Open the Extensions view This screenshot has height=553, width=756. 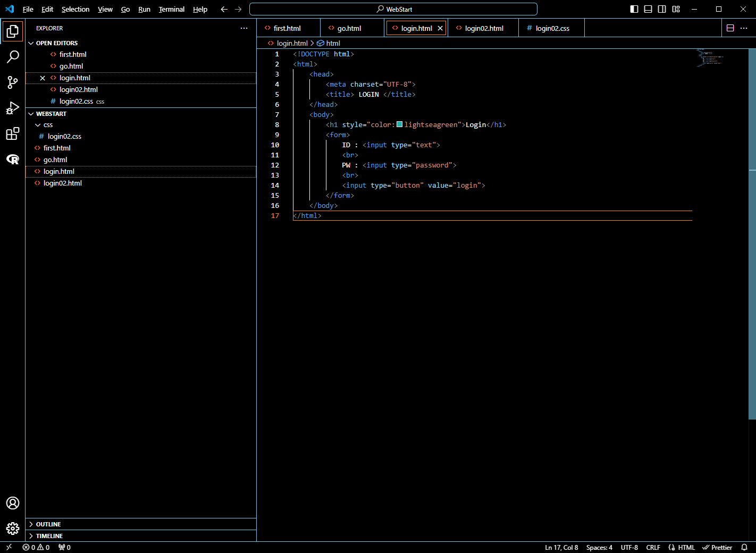(13, 133)
